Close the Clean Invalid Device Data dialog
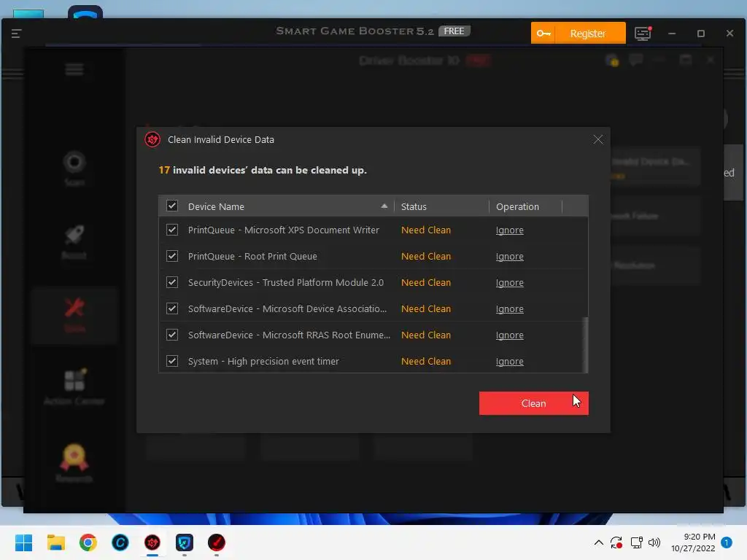The image size is (747, 560). (x=598, y=139)
